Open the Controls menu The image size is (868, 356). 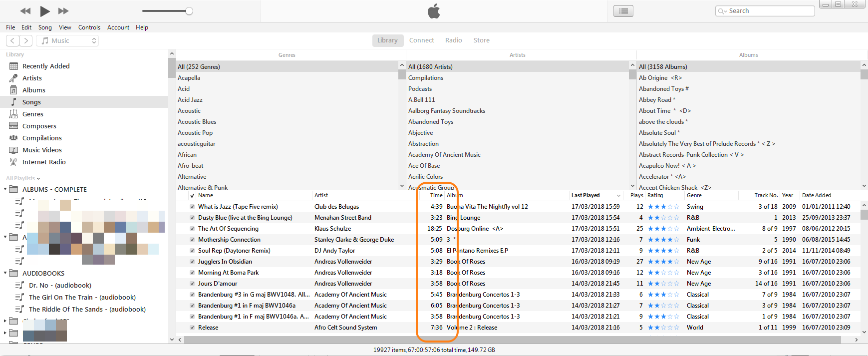point(89,27)
